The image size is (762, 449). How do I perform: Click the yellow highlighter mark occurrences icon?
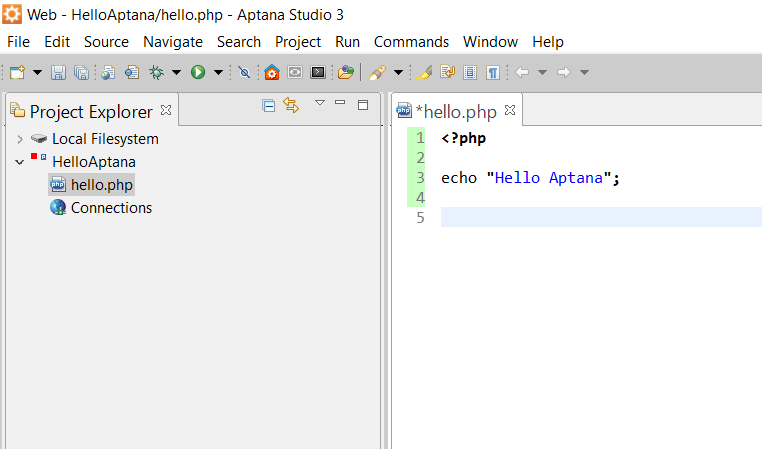coord(424,72)
